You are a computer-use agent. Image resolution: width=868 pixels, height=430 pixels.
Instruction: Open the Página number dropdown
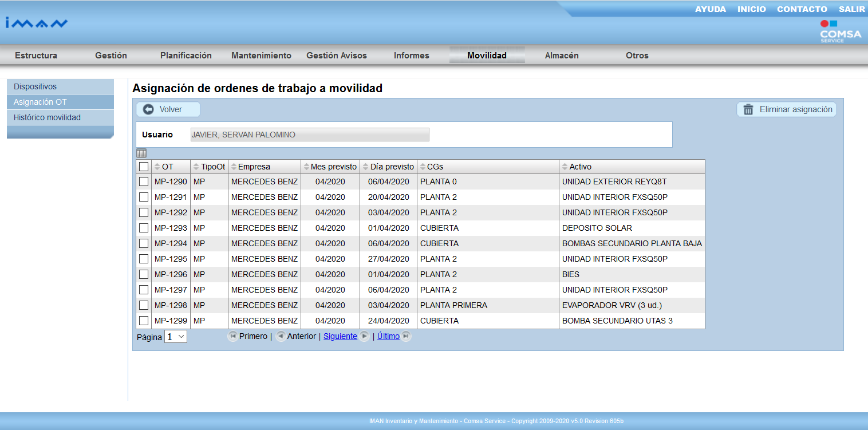176,337
